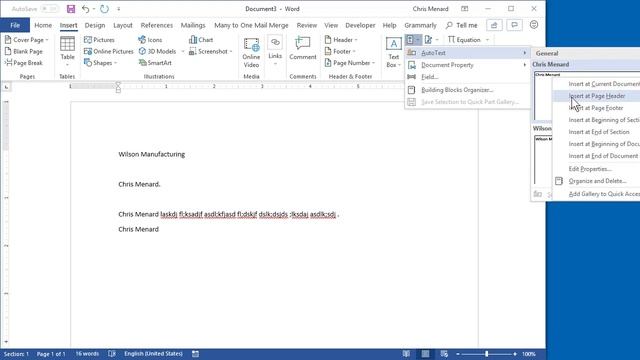Click the smiley feedback icon
Screen dimensions: 640x360
click(534, 24)
